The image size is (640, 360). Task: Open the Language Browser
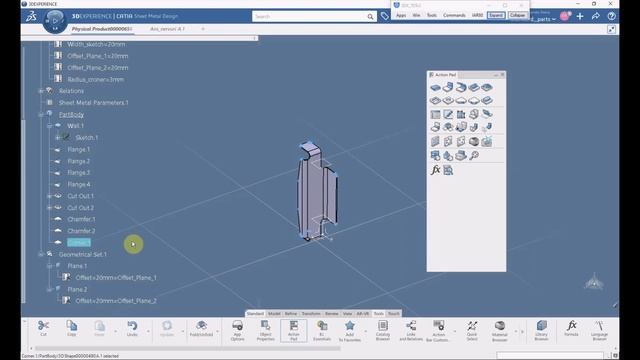click(599, 330)
